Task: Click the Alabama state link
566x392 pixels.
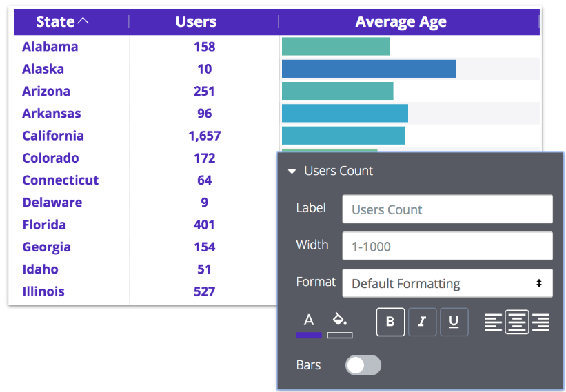Action: (x=50, y=47)
